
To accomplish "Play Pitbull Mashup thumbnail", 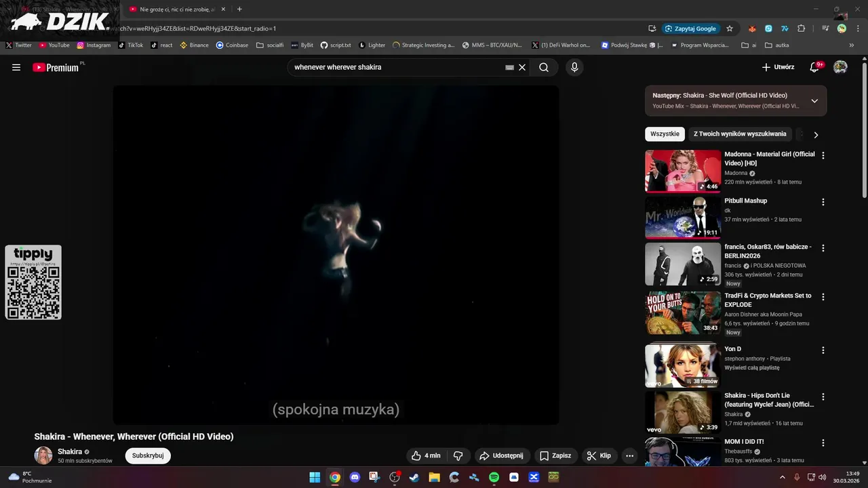I will click(683, 218).
